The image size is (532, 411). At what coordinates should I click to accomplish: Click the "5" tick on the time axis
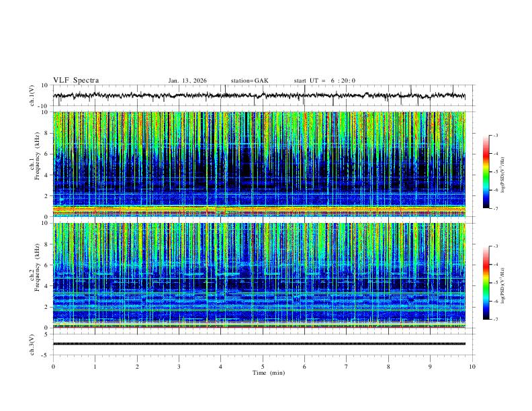click(263, 367)
